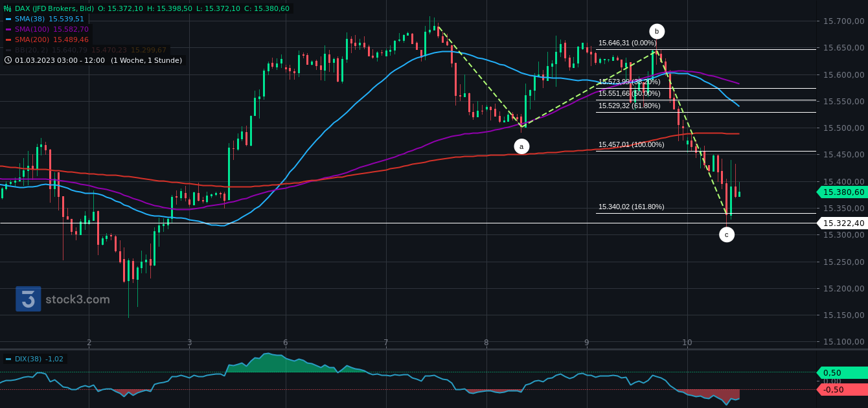Open the timeframe selector showing 1 Woche, 1 Stunde
This screenshot has height=408, width=868.
pos(146,60)
